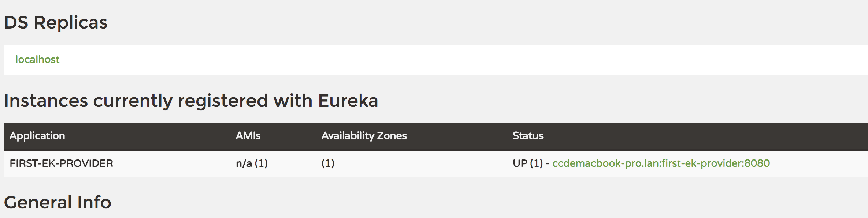Click the UP (1) status text
Viewport: 868px width, 218px height.
pos(527,163)
